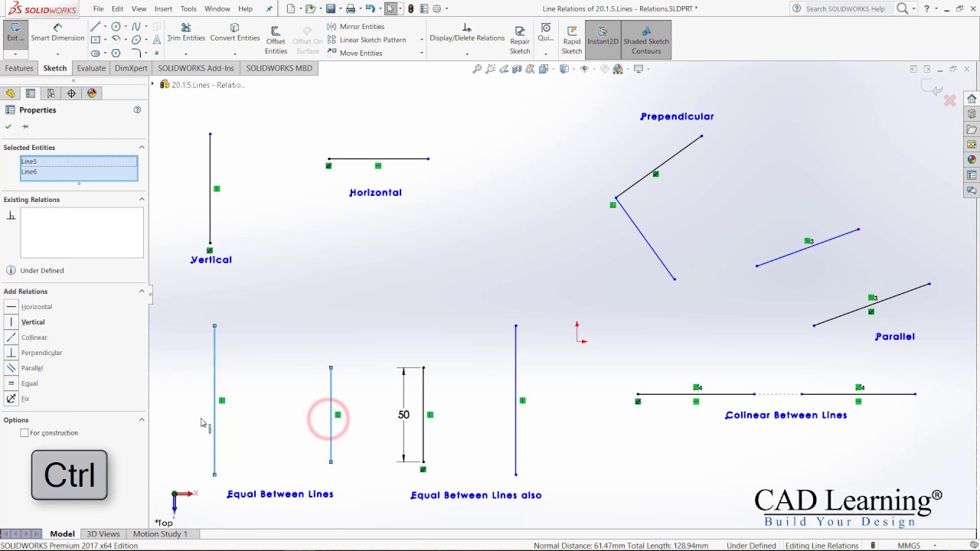Image resolution: width=980 pixels, height=551 pixels.
Task: Collapse the Existing Relations section
Action: click(142, 199)
